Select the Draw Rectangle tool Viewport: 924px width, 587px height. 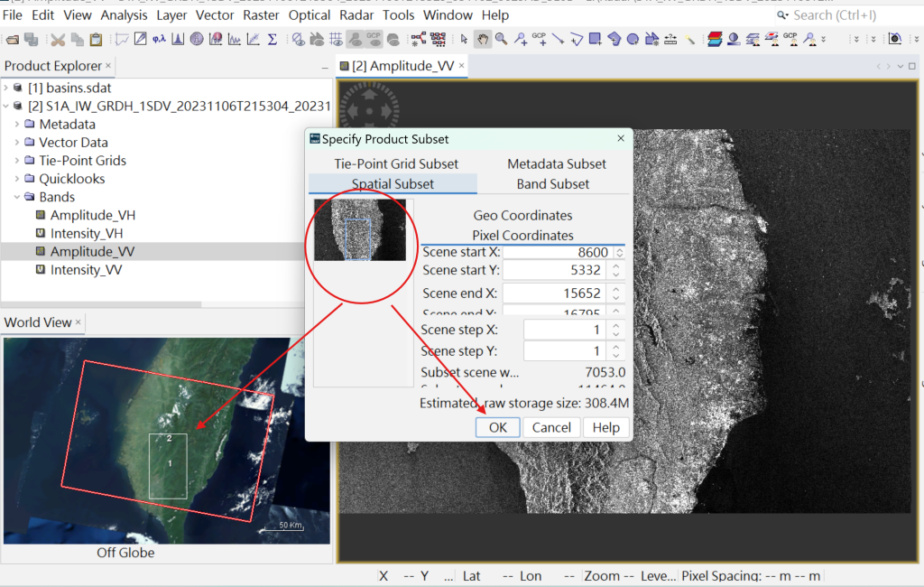(596, 40)
